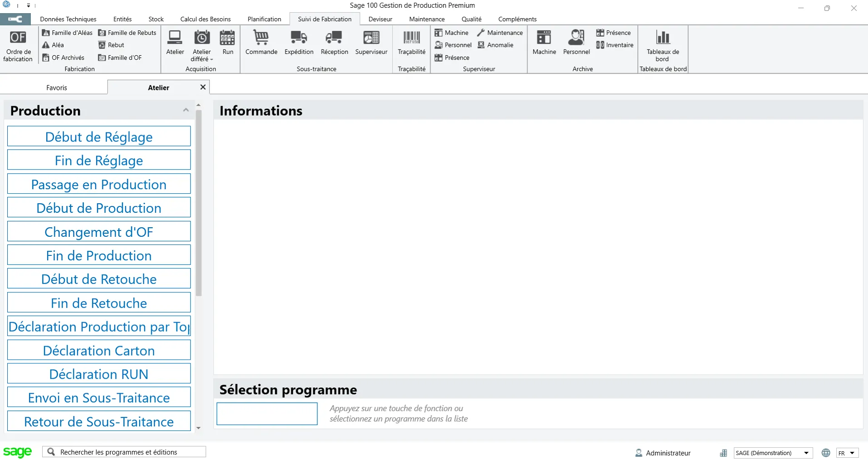Open the Calcul des Besoins tab
This screenshot has height=460, width=868.
pyautogui.click(x=205, y=19)
